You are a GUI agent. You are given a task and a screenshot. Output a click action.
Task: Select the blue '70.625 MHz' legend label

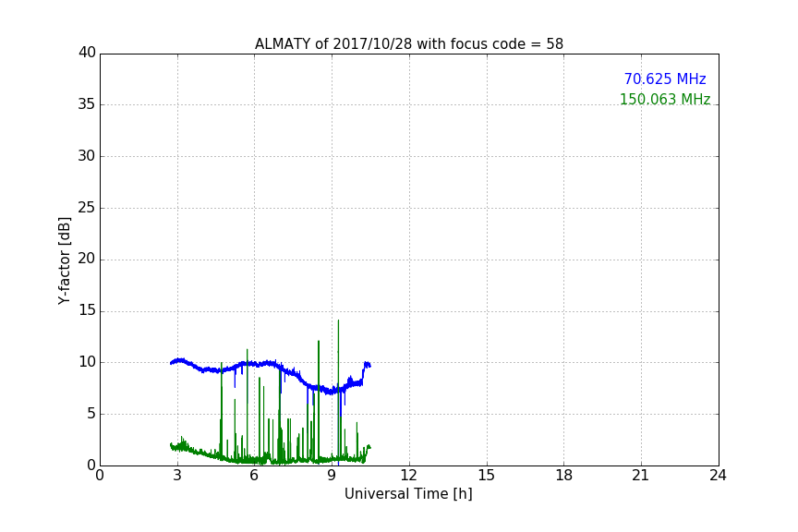[665, 79]
